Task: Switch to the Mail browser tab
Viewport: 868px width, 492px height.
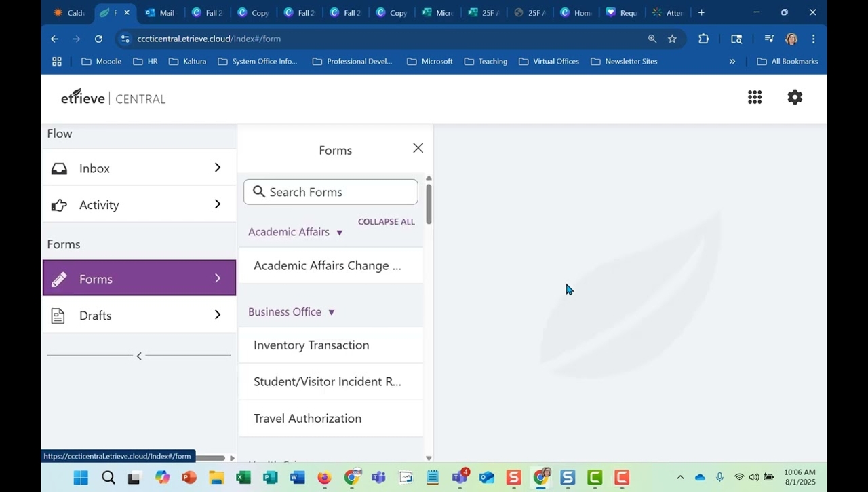Action: coord(160,12)
